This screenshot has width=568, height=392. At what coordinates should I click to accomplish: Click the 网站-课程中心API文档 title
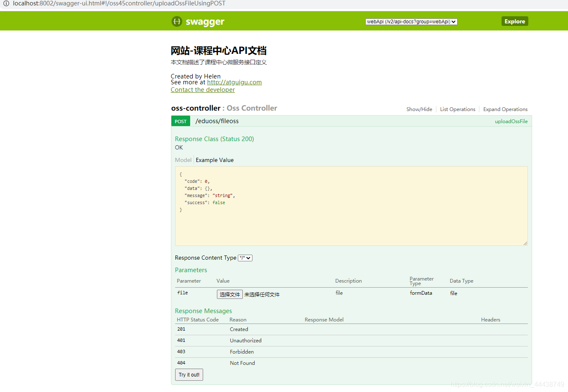pyautogui.click(x=219, y=51)
